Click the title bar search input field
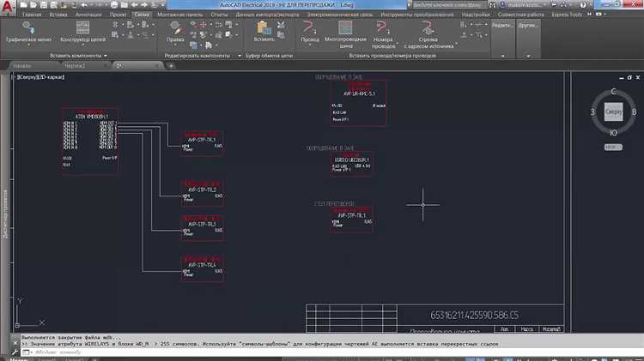 (x=447, y=5)
